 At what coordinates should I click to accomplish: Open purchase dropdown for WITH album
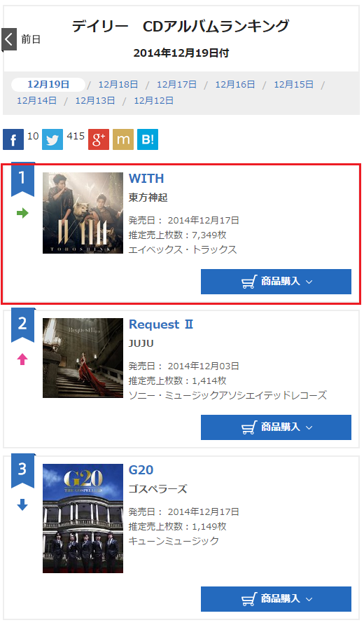pyautogui.click(x=276, y=282)
